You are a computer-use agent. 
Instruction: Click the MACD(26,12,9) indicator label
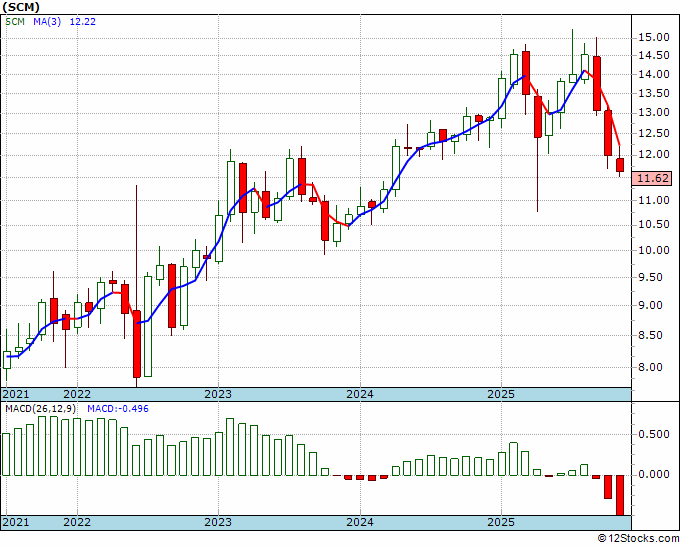(41, 409)
